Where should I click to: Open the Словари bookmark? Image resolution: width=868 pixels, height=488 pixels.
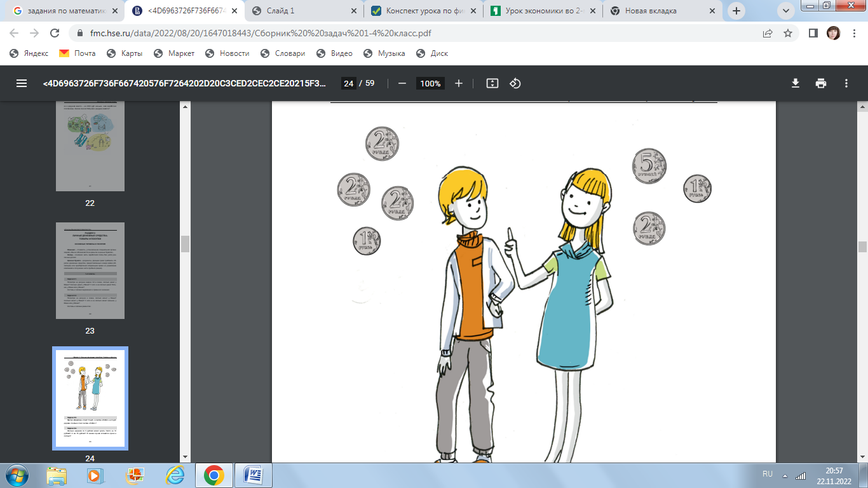pos(283,53)
